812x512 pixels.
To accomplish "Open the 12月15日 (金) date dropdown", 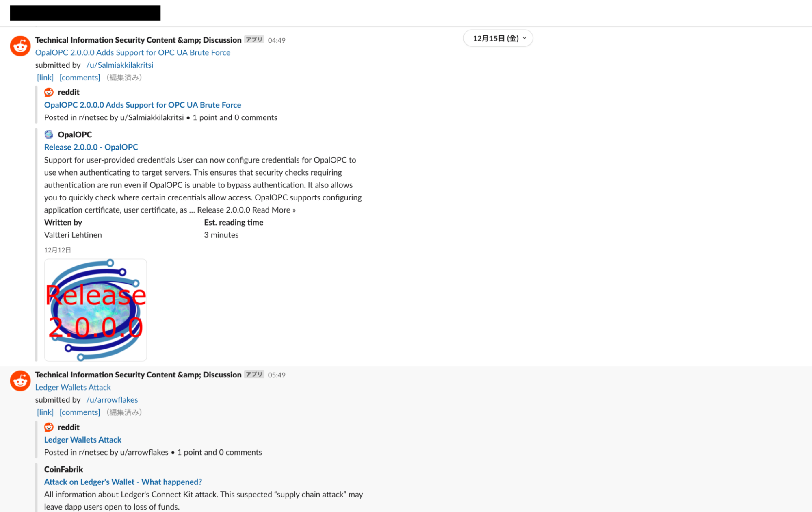I will point(498,38).
